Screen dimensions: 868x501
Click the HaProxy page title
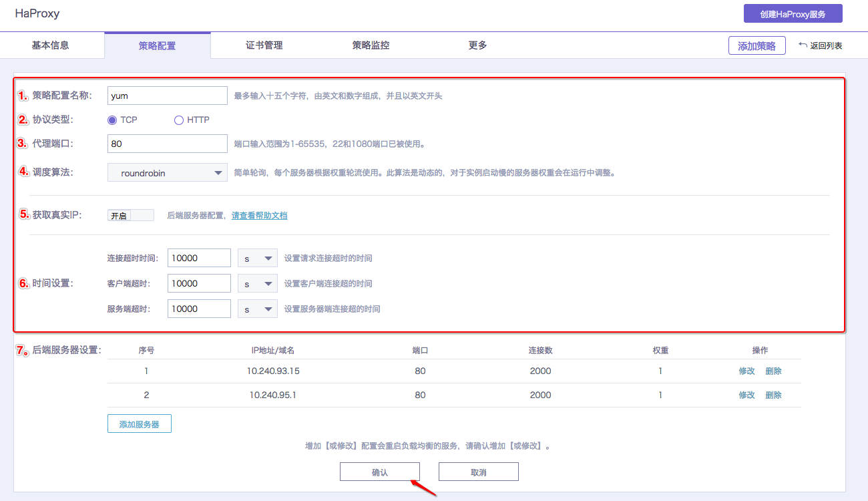tap(37, 14)
